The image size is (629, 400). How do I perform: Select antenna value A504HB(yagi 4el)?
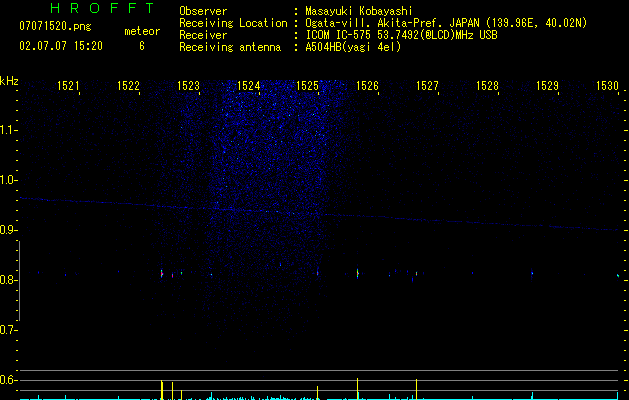coord(353,47)
